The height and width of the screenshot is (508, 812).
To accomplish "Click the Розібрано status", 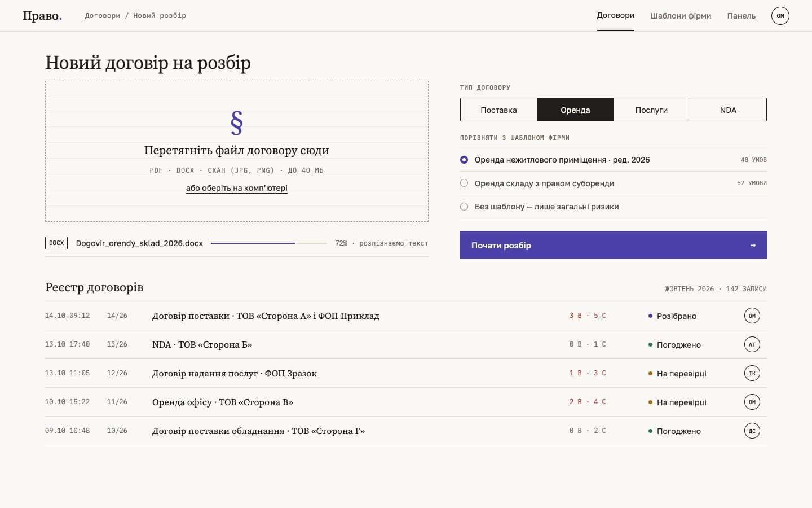I will pyautogui.click(x=672, y=316).
